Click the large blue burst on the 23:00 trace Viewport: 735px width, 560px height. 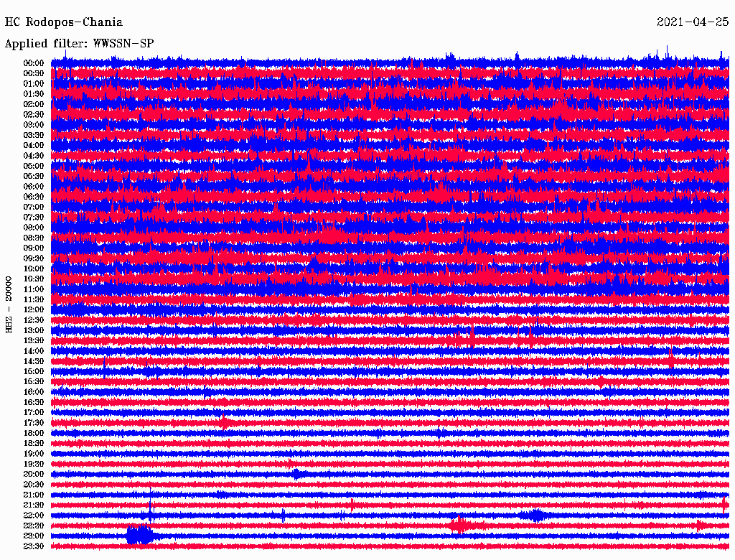pyautogui.click(x=141, y=535)
